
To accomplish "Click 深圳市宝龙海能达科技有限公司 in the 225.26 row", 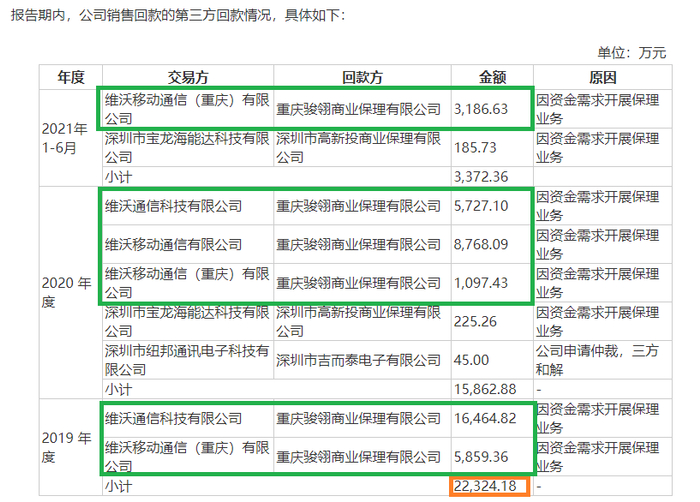I will [187, 322].
